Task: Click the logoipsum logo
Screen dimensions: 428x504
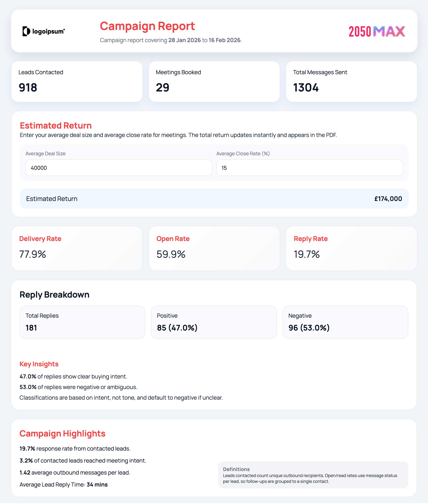Action: [x=43, y=31]
